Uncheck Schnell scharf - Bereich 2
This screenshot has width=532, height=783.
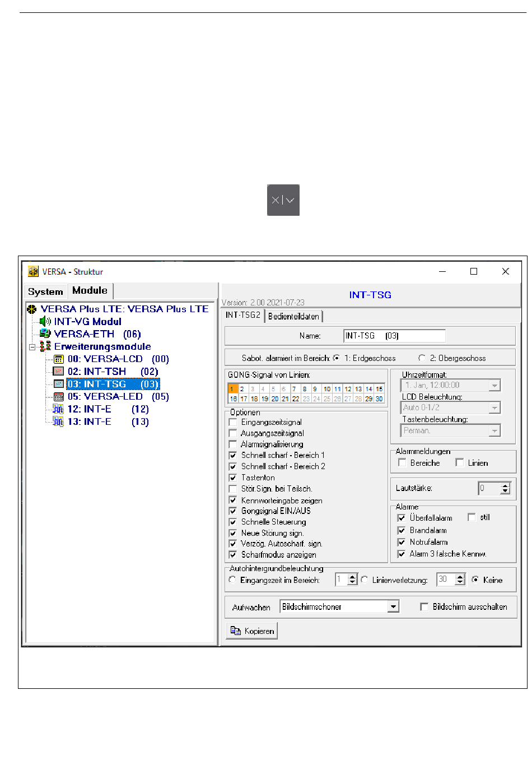tap(233, 466)
